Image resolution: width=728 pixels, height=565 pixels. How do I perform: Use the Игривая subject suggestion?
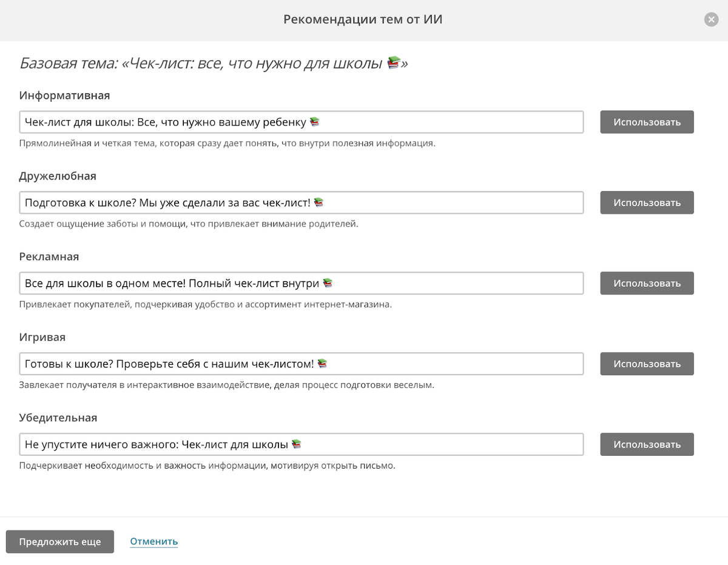(x=647, y=364)
